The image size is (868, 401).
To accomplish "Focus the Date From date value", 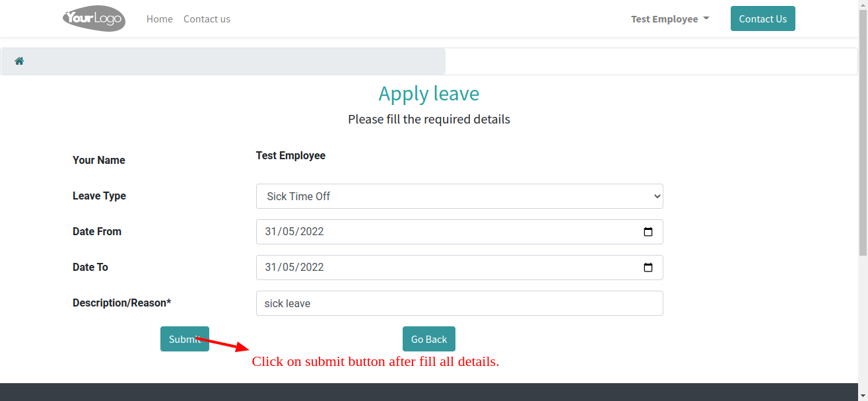I will [x=294, y=232].
